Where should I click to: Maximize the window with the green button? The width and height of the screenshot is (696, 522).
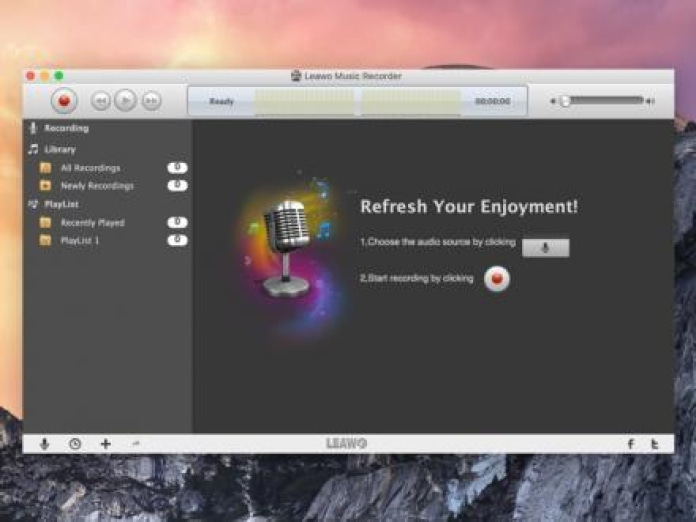click(59, 76)
